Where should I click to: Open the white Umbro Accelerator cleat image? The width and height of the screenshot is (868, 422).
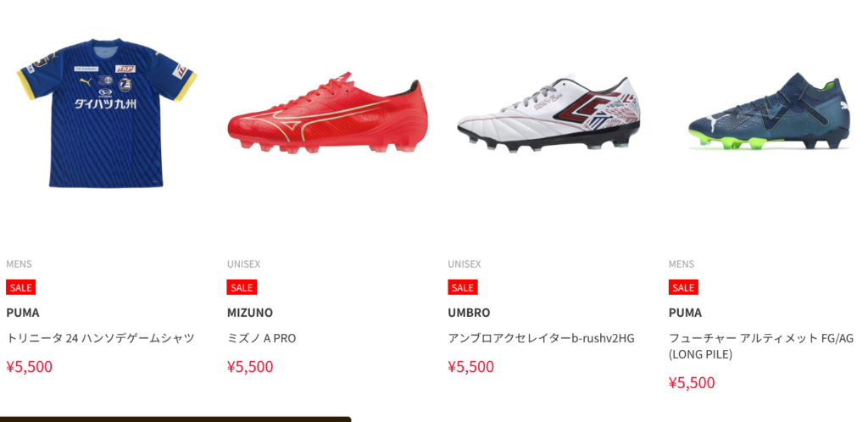click(x=548, y=113)
